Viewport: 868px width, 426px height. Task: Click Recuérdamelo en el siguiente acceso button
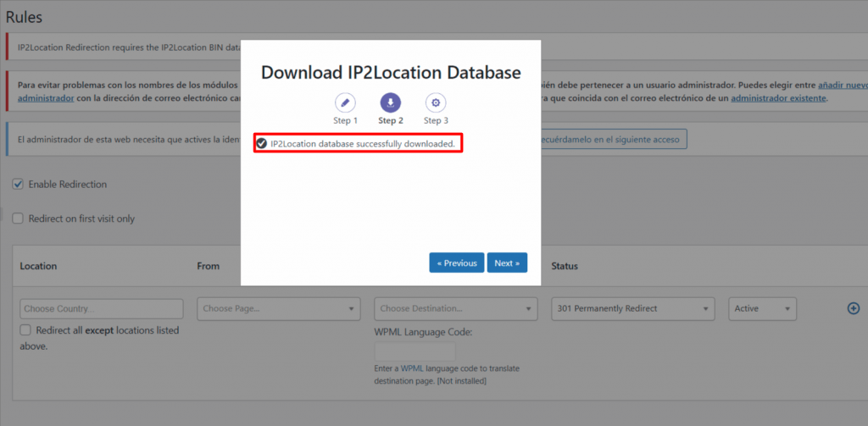coord(613,140)
